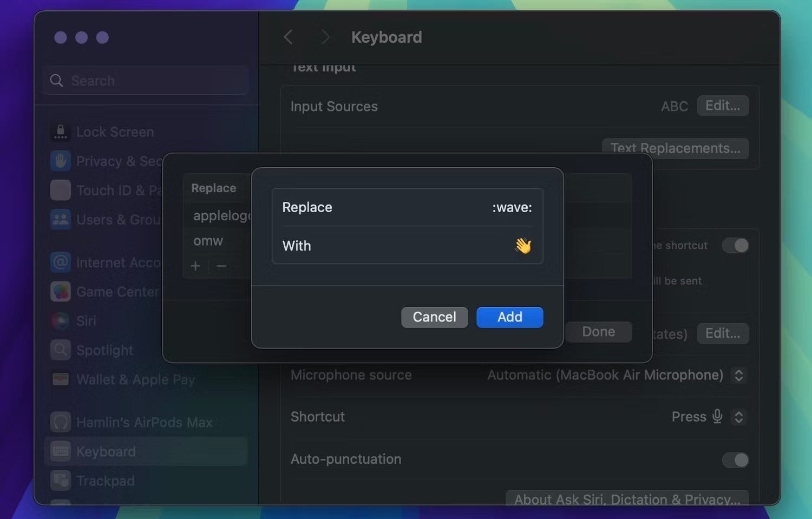The height and width of the screenshot is (519, 812).
Task: Confirm with the Add button
Action: point(509,317)
